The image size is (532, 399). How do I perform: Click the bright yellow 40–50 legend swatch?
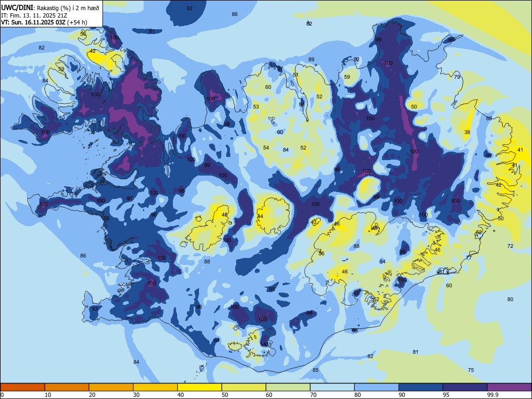[x=199, y=387]
